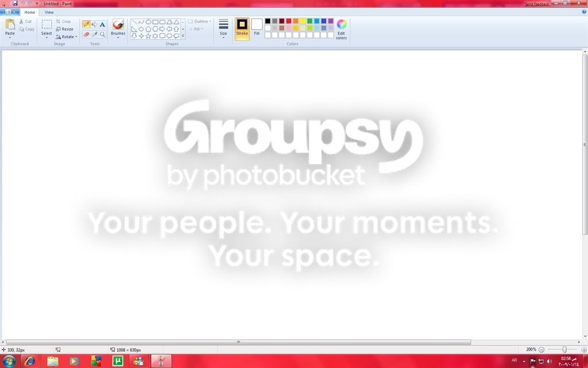Click the Brushes icon
The image size is (588, 368).
tap(118, 24)
